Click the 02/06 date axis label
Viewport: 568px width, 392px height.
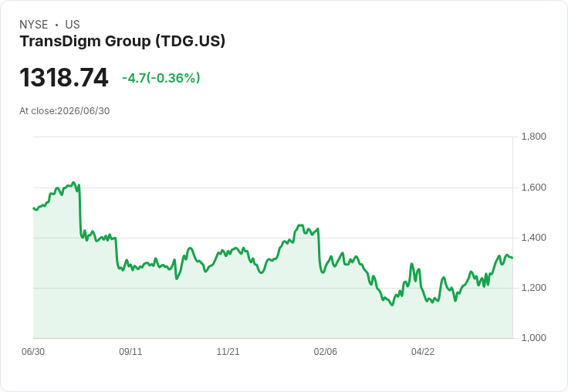pos(326,351)
